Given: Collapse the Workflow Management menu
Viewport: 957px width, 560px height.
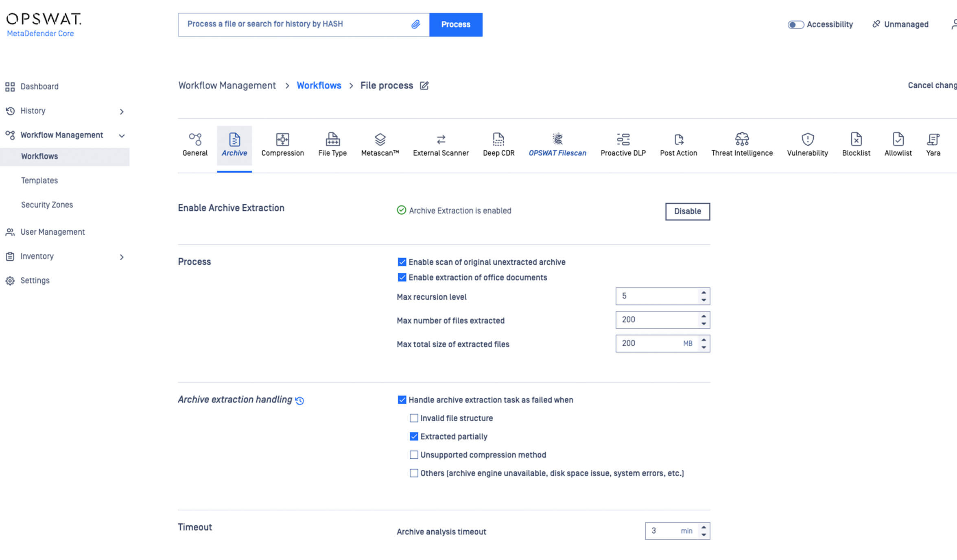Looking at the screenshot, I should tap(122, 135).
